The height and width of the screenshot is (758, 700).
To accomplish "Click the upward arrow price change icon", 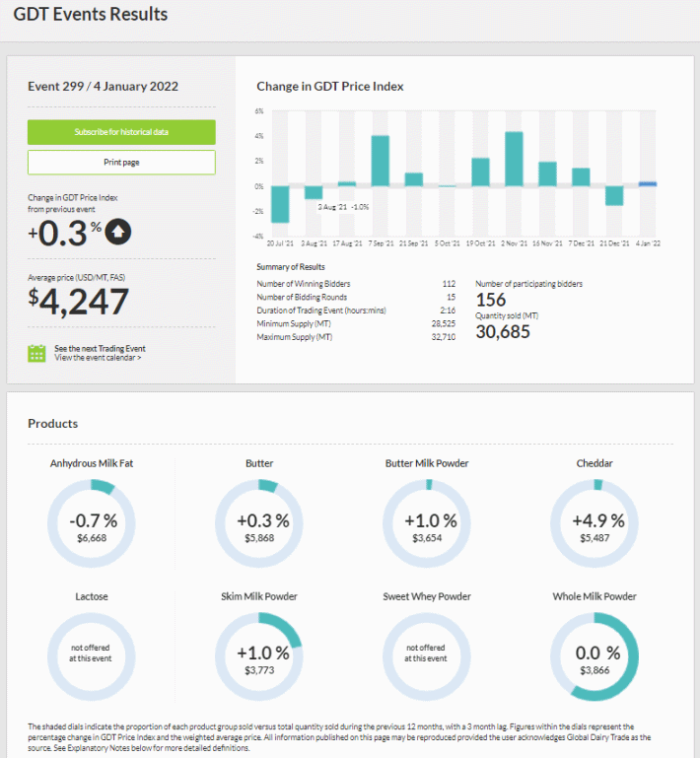I will (x=118, y=232).
